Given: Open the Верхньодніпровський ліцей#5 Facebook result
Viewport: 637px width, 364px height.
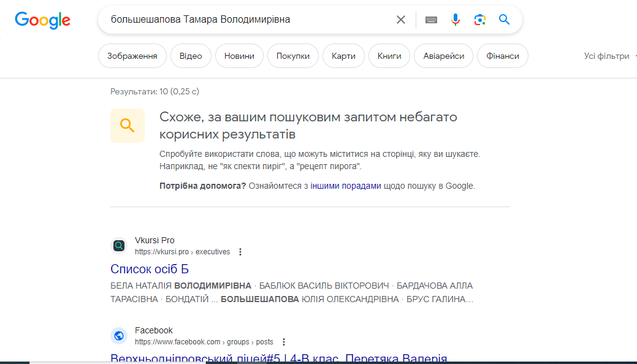Looking at the screenshot, I should point(279,358).
